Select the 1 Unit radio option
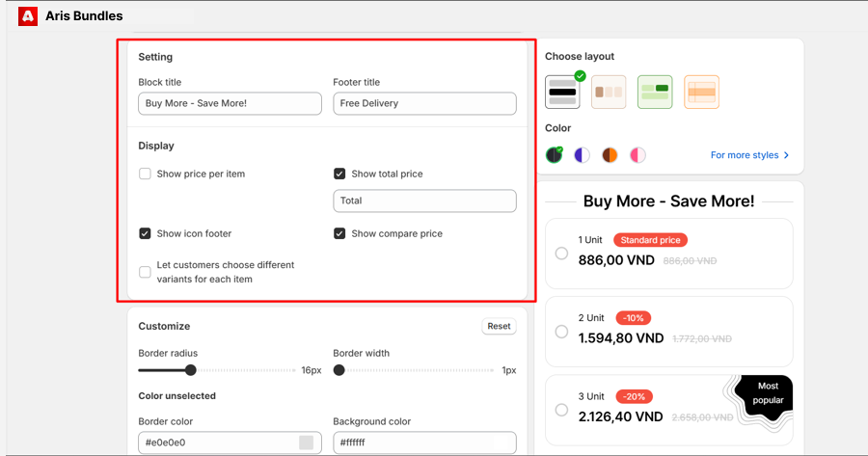The image size is (868, 456). [561, 254]
